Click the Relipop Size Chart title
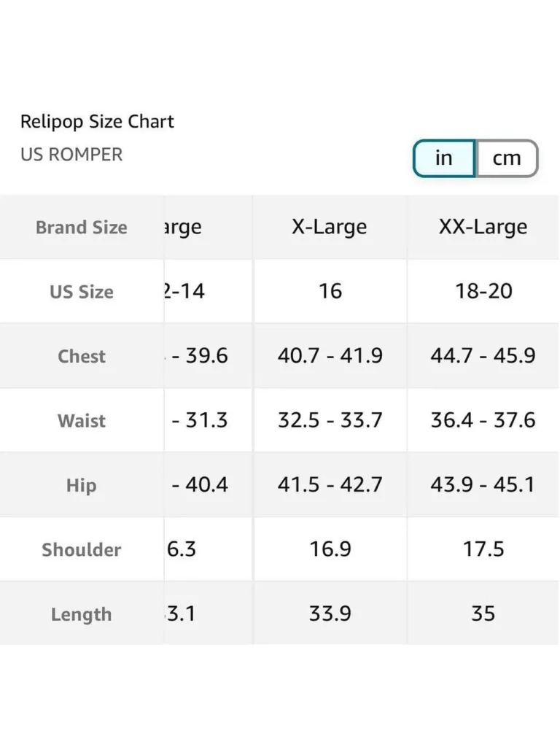Viewport: 560px width, 747px height. [x=97, y=122]
